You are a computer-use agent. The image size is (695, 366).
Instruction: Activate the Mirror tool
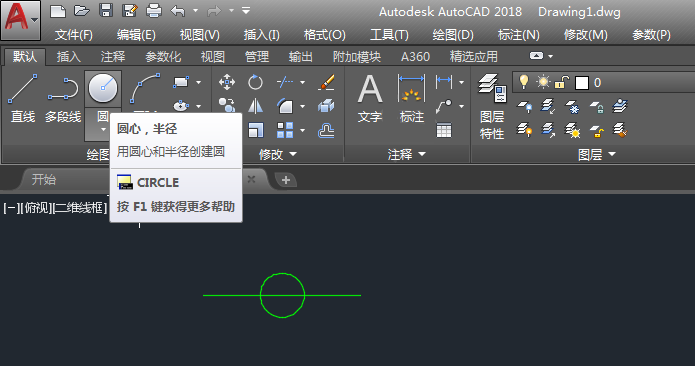coord(255,106)
